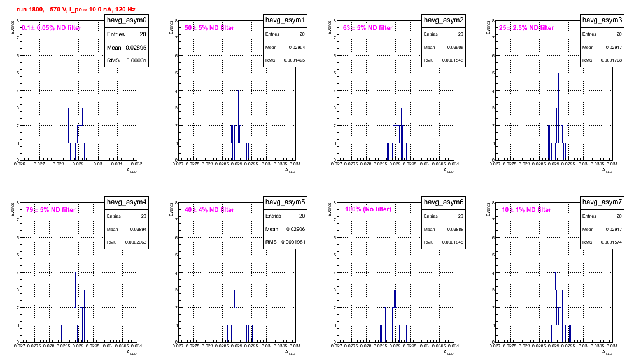Click the 0.1± 0.05% ND filter label
Screen dimensions: 634x364
click(x=52, y=28)
